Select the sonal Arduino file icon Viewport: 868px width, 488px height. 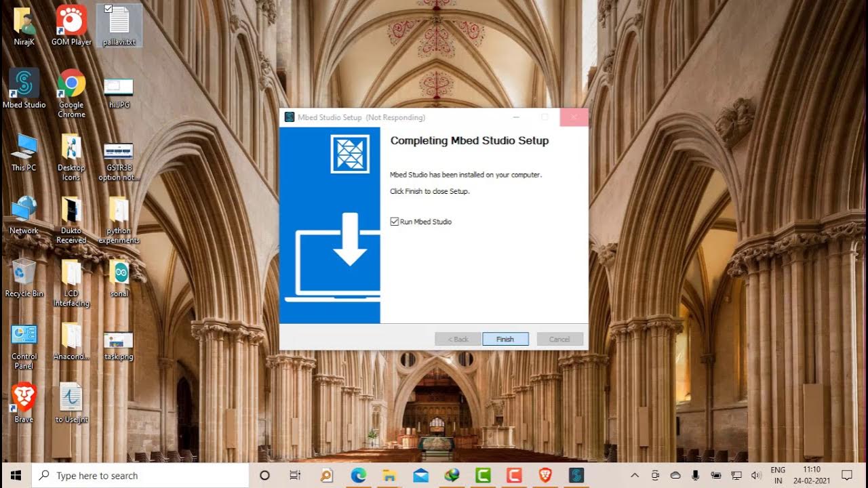point(119,278)
